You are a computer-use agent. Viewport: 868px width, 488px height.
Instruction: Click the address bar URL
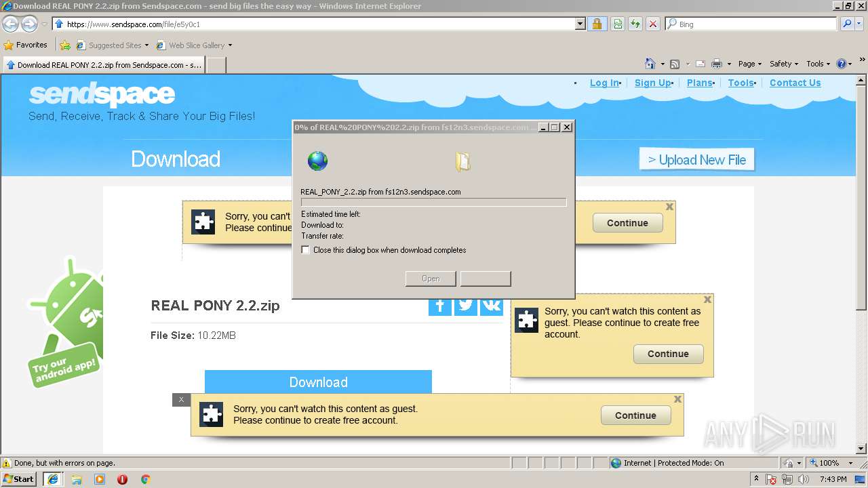tap(133, 24)
